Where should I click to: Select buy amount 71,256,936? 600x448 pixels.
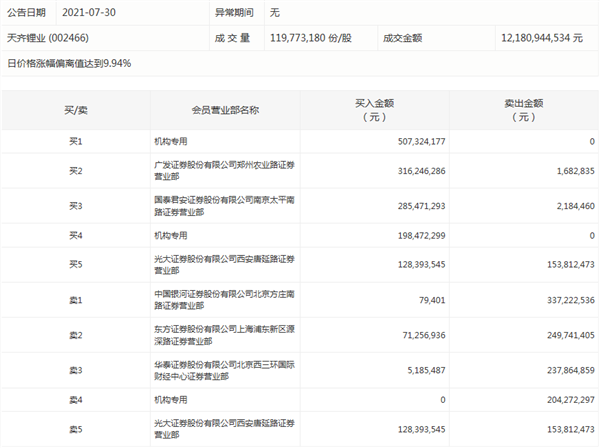424,336
